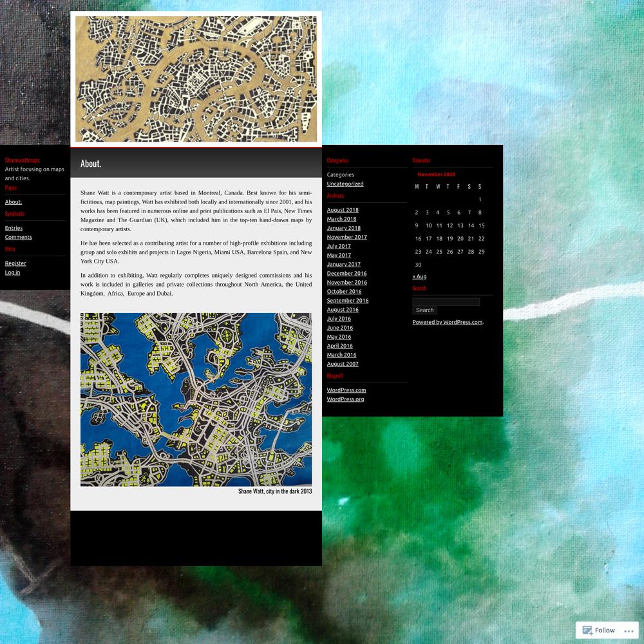Open the April 2016 archive

[339, 346]
